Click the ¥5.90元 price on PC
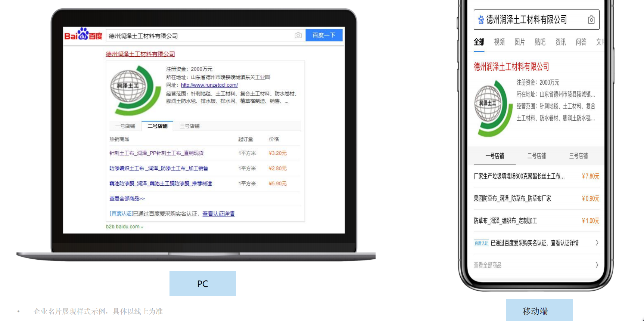 tap(278, 183)
